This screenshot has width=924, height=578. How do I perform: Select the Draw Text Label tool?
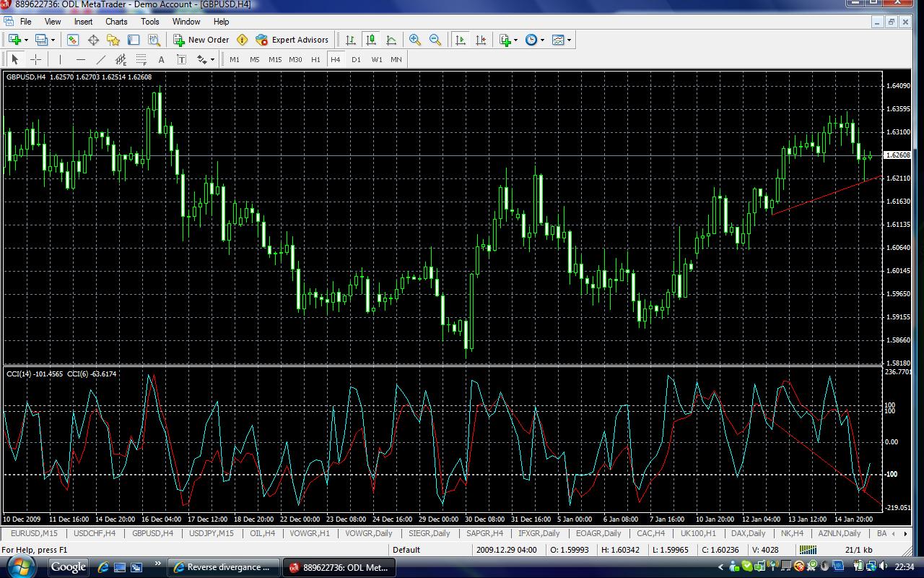(181, 59)
